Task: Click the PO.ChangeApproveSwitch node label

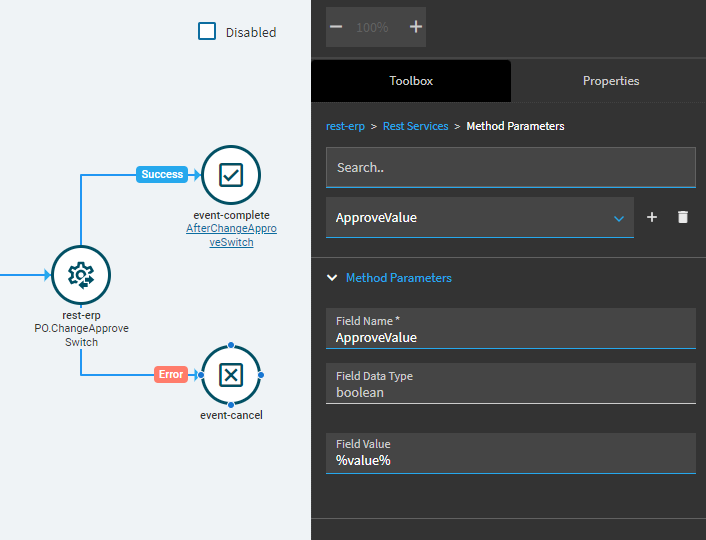Action: pyautogui.click(x=81, y=335)
